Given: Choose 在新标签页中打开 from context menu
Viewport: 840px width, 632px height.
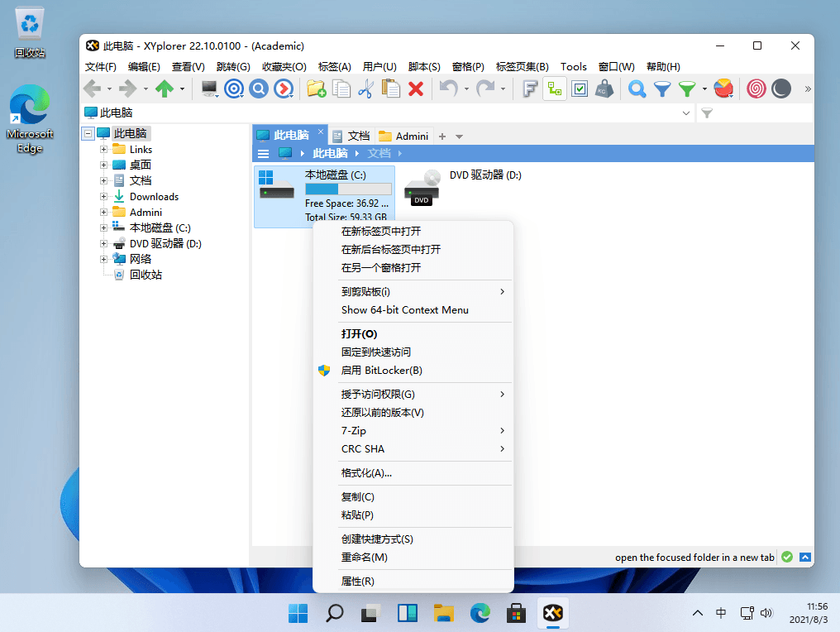Looking at the screenshot, I should coord(413,231).
